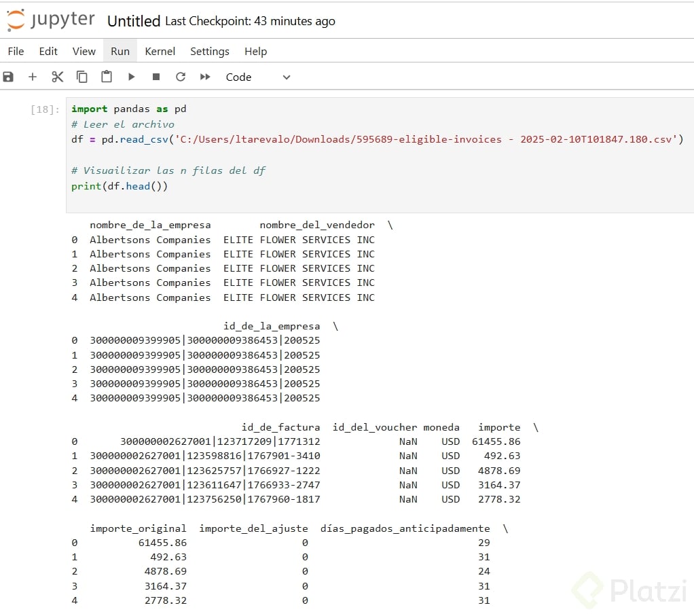
Task: Open the File menu
Action: pyautogui.click(x=16, y=52)
